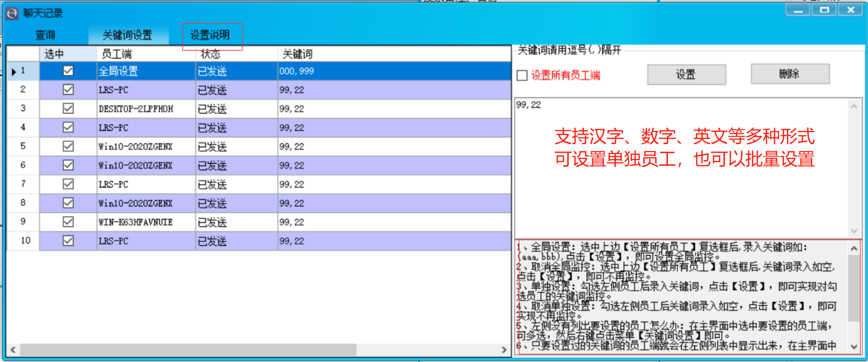Click the chat record app icon in title bar
This screenshot has width=868, height=362.
pos(12,14)
